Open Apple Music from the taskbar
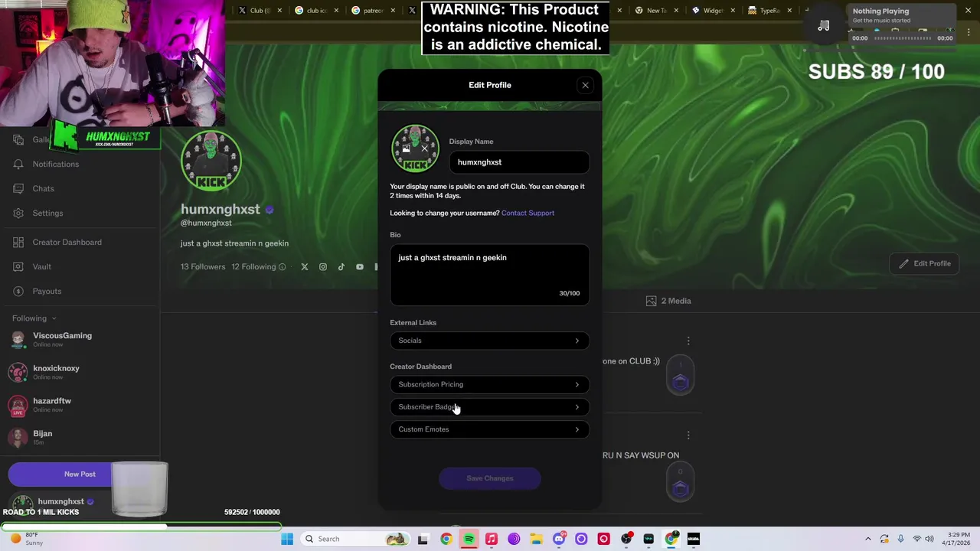The height and width of the screenshot is (551, 980). pos(492,539)
